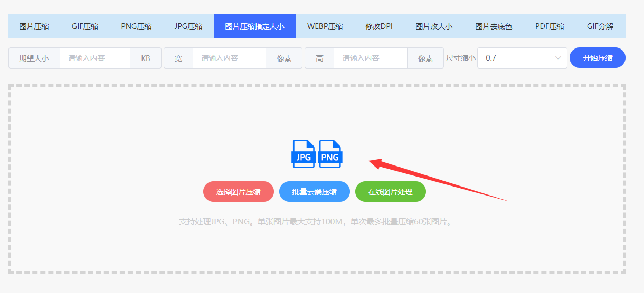
Task: Click the 期望大小 label
Action: 34,58
